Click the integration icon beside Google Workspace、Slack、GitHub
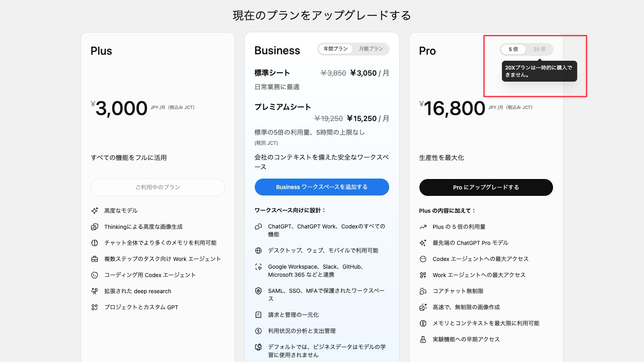 click(258, 267)
